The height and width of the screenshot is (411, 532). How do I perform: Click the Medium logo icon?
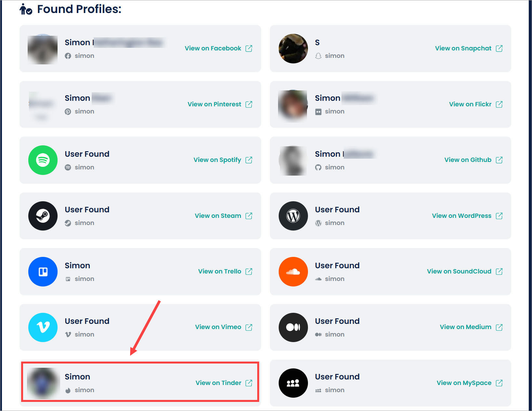[x=293, y=327]
